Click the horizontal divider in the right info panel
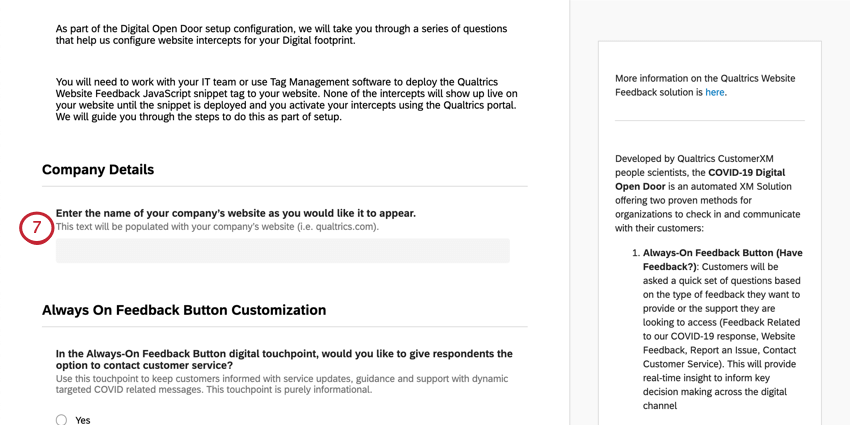The image size is (850, 425). [709, 121]
